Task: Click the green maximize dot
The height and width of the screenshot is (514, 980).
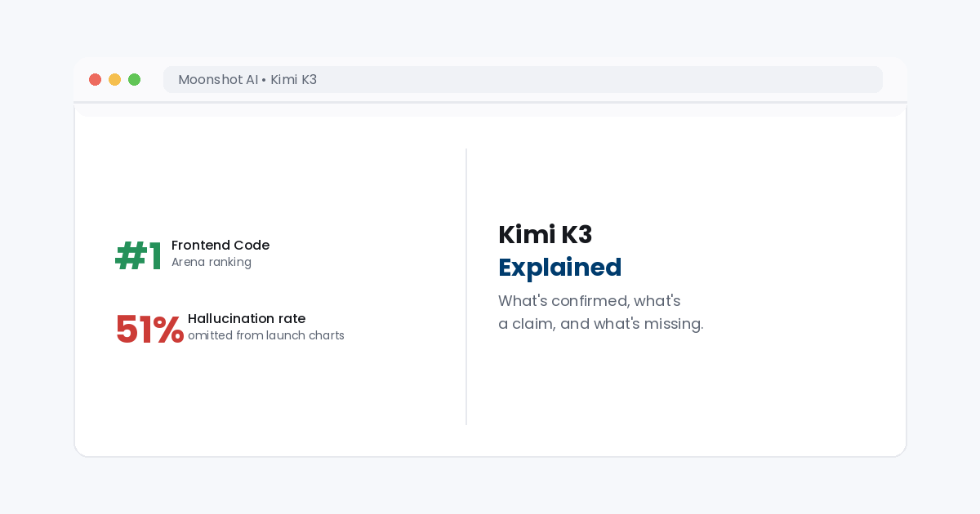Action: pyautogui.click(x=134, y=79)
